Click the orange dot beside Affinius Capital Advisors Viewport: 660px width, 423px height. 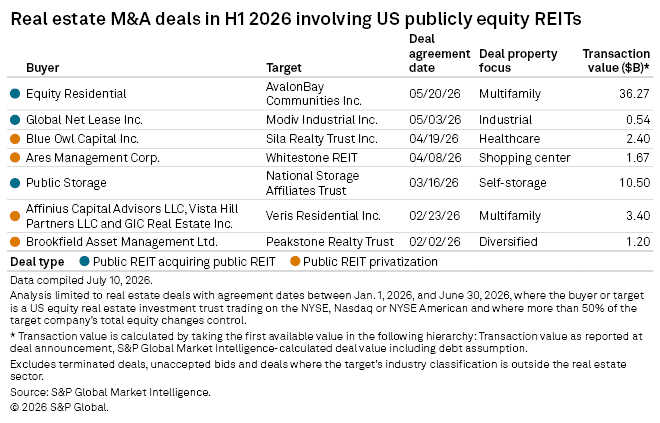pyautogui.click(x=15, y=216)
